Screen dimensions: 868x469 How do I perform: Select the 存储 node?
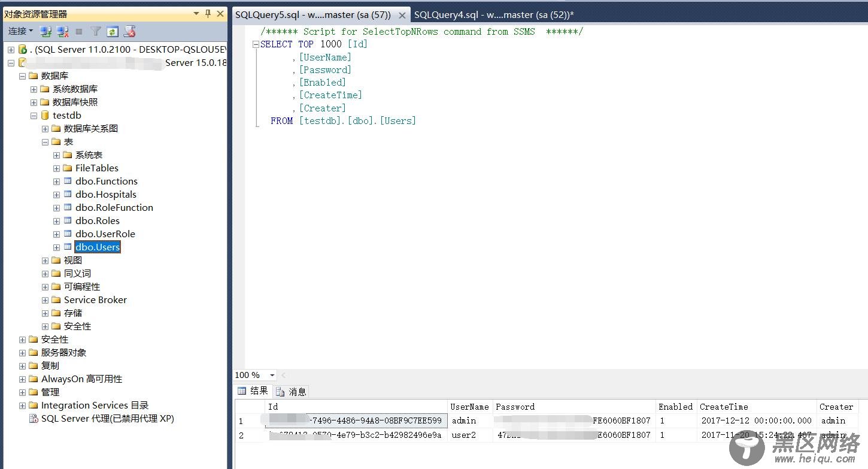(73, 313)
